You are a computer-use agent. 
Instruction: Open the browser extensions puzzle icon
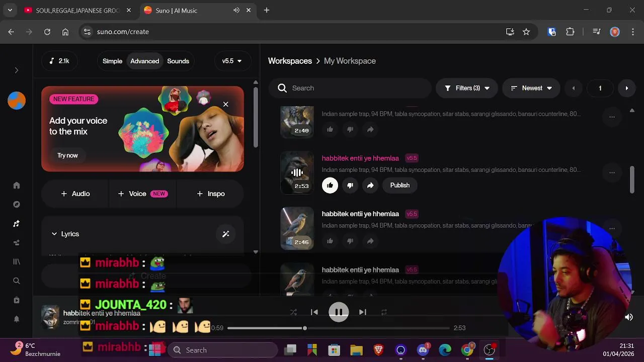pos(570,32)
